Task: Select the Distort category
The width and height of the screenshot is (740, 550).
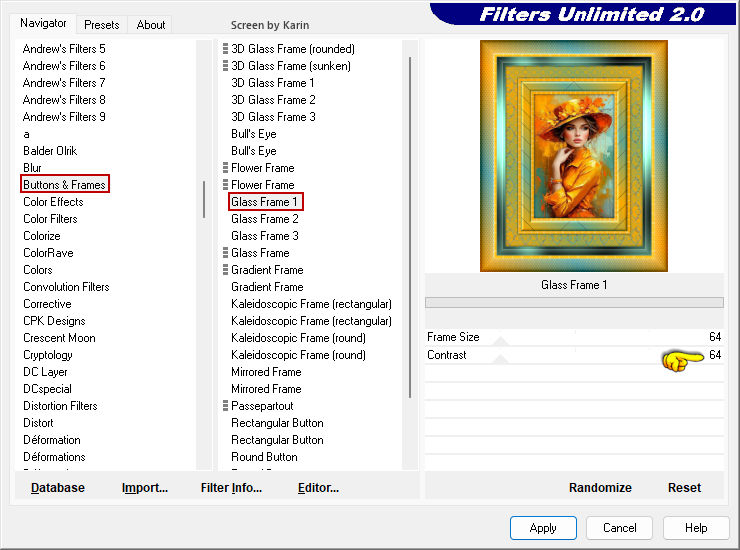Action: (38, 423)
